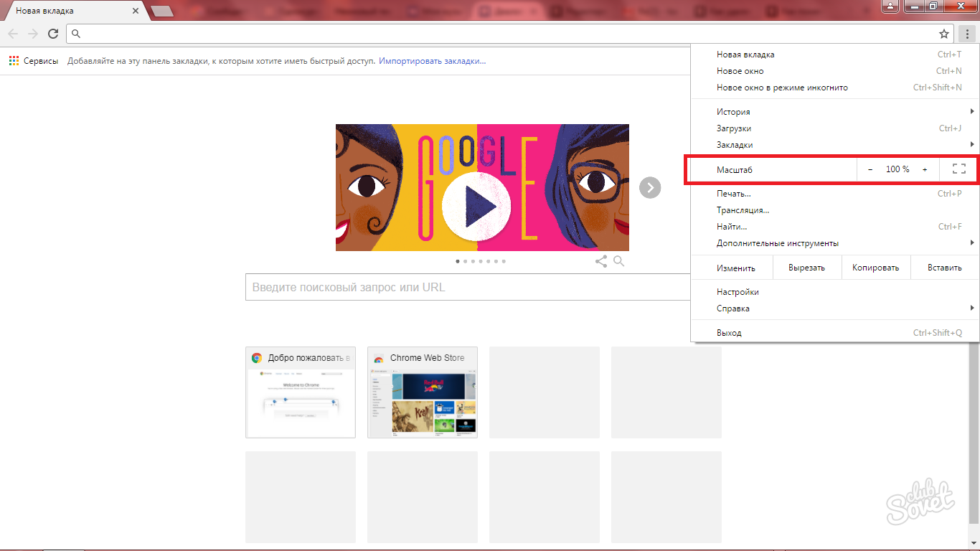Image resolution: width=980 pixels, height=551 pixels.
Task: Click the doodle search magnifier icon
Action: 619,262
